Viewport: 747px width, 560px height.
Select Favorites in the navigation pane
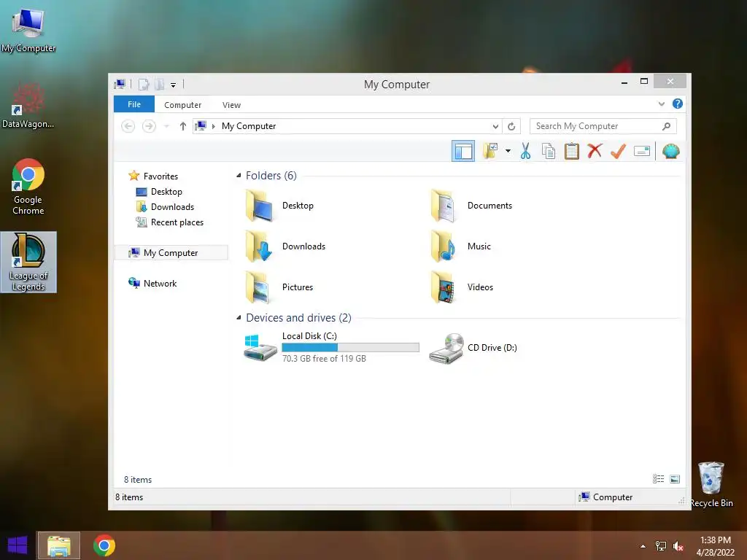tap(153, 176)
